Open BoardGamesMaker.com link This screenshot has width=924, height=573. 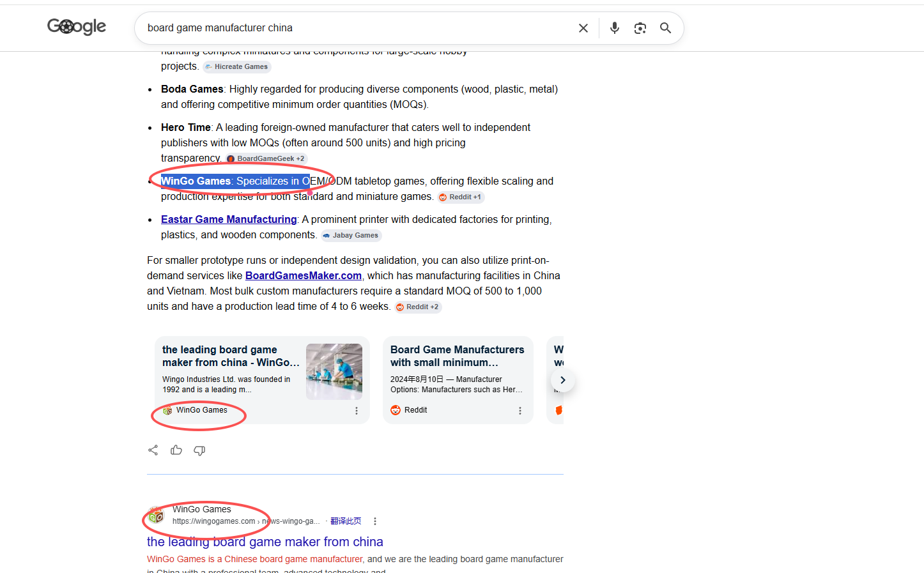click(304, 275)
